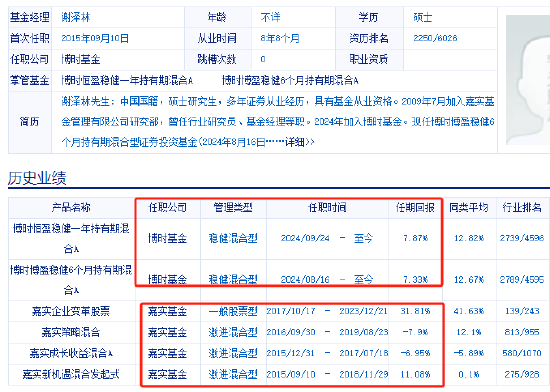The width and height of the screenshot is (550, 392).
Task: Click 激进混合型 in 嘉实策略混合 row
Action: [233, 332]
